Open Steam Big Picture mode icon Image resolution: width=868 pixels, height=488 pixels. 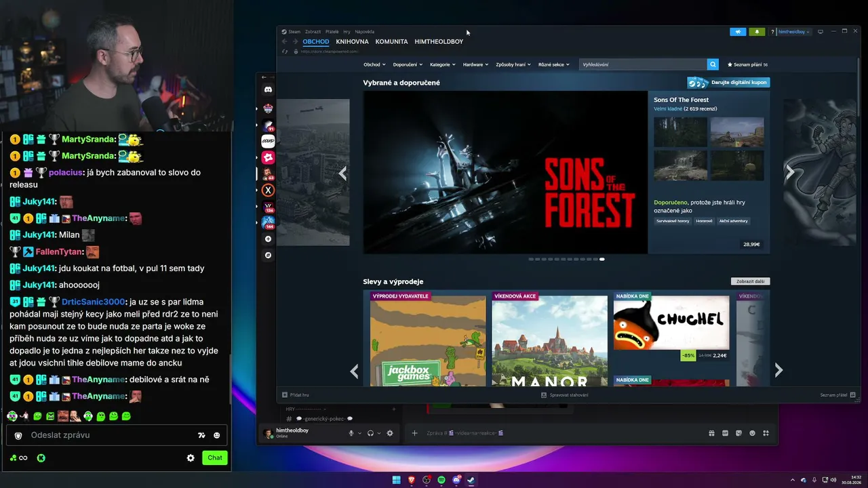point(821,32)
